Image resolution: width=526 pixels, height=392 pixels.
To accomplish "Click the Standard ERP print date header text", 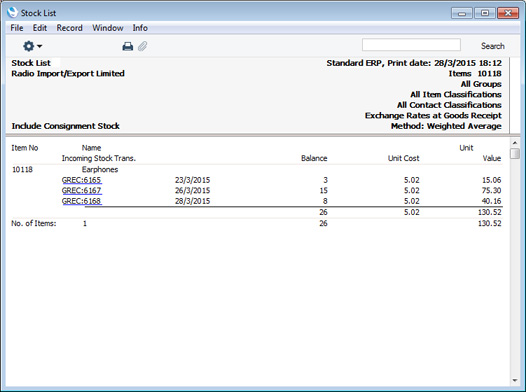I will [x=414, y=63].
